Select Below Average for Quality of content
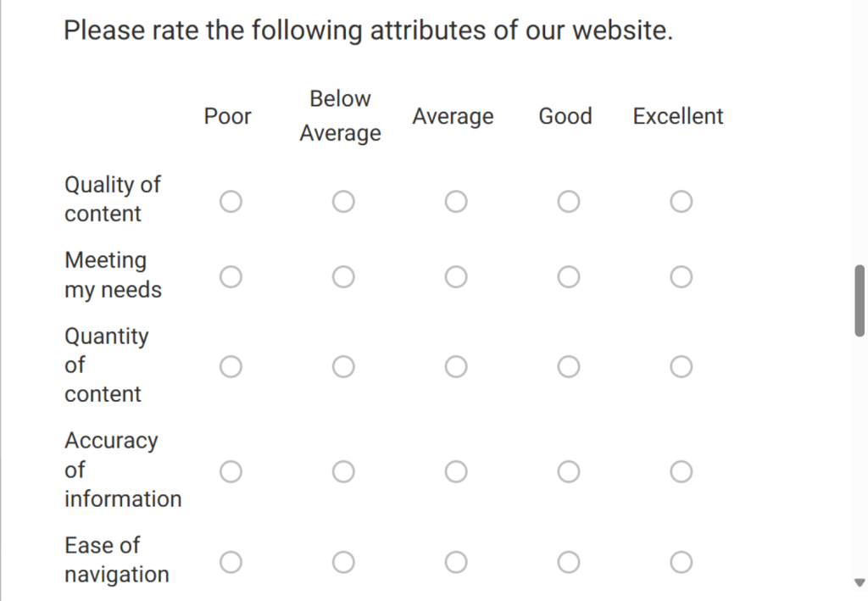 pyautogui.click(x=343, y=202)
